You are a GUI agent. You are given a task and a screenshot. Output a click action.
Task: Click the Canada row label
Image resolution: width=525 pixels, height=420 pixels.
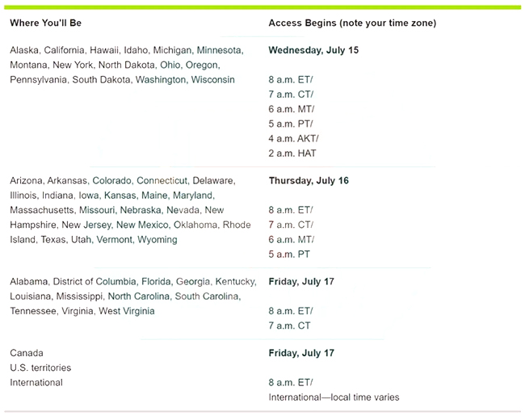coord(27,353)
